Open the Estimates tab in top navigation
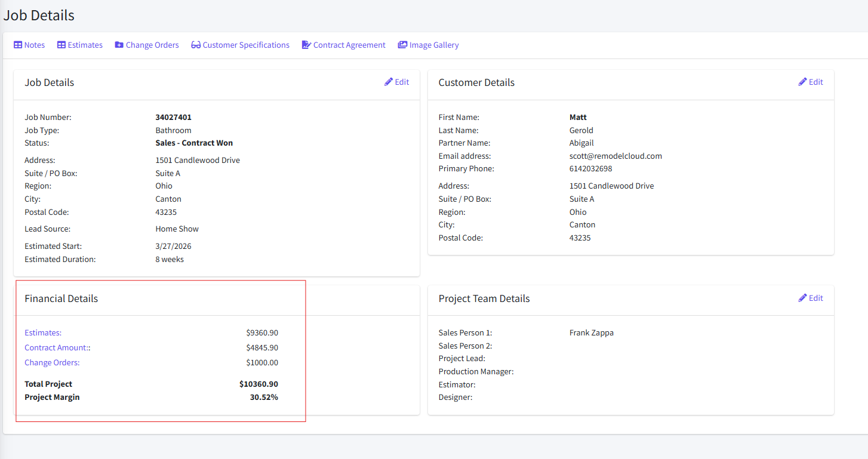Image resolution: width=868 pixels, height=459 pixels. tap(85, 45)
